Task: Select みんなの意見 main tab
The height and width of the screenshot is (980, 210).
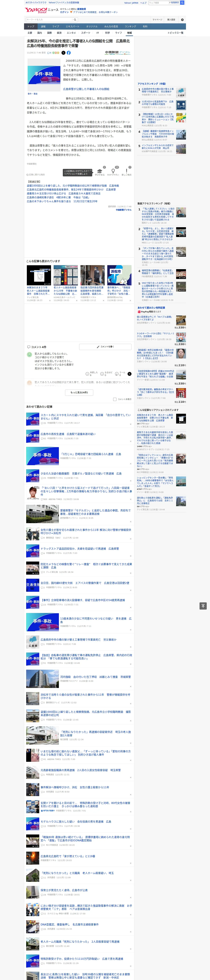Action: pos(111,27)
